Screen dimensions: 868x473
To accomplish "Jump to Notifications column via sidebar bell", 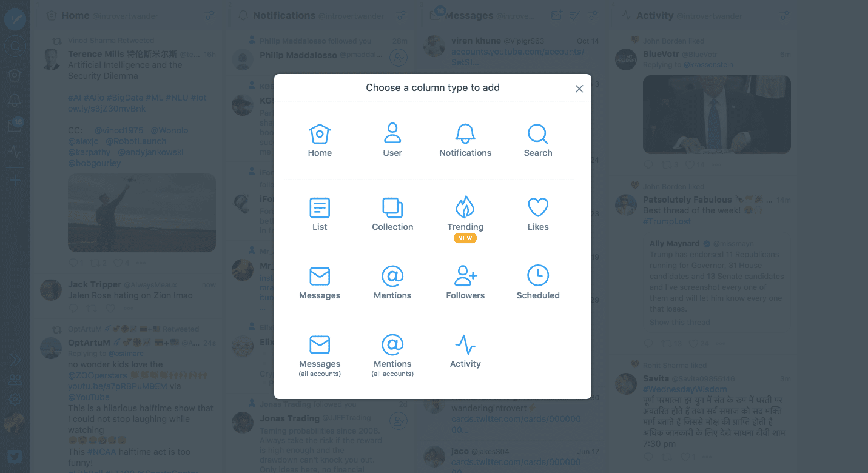I will [x=15, y=101].
